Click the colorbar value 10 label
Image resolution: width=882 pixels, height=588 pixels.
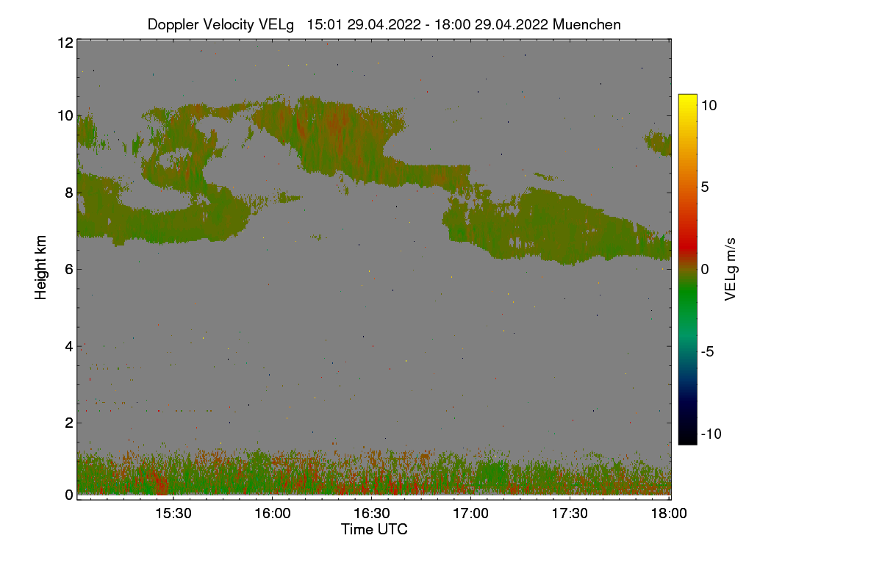tap(709, 105)
